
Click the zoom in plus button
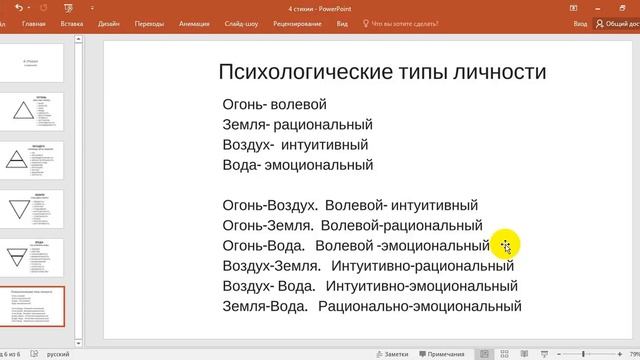pyautogui.click(x=620, y=354)
